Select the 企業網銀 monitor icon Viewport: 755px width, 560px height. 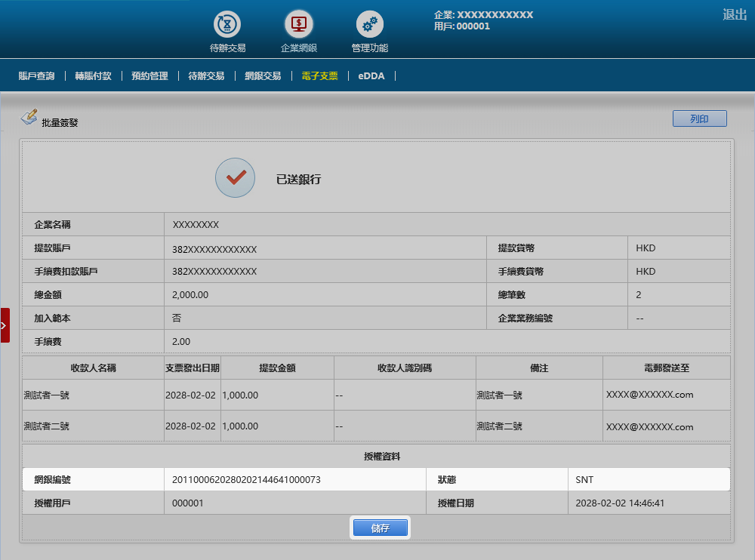pyautogui.click(x=299, y=24)
